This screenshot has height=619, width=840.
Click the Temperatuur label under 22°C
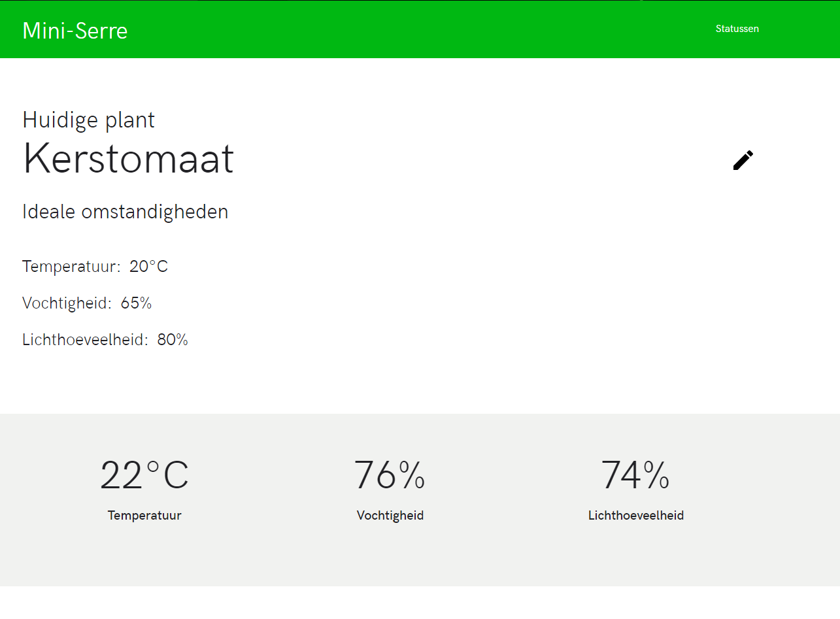pos(144,515)
